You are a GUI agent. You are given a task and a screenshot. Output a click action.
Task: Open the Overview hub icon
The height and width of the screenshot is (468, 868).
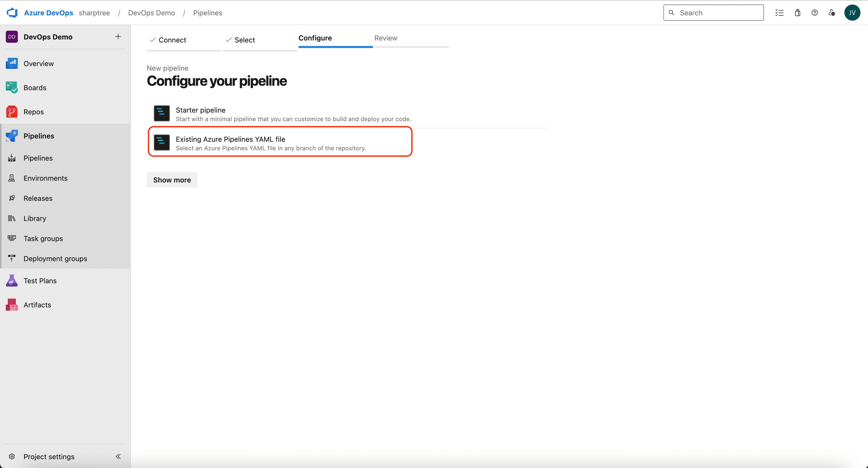[x=12, y=63]
